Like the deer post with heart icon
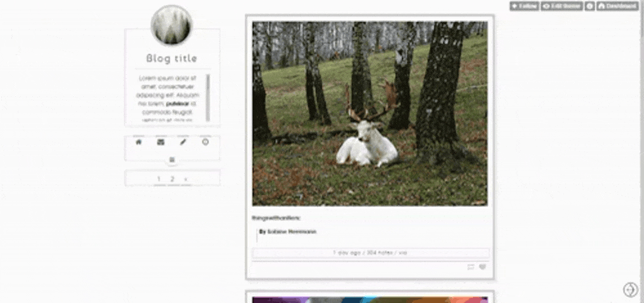Image resolution: width=644 pixels, height=303 pixels. pyautogui.click(x=482, y=267)
